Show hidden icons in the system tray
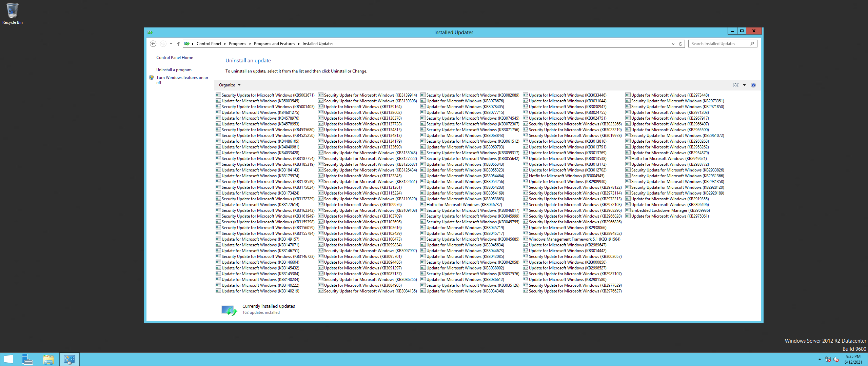Screen dimensions: 868x366 coord(820,359)
